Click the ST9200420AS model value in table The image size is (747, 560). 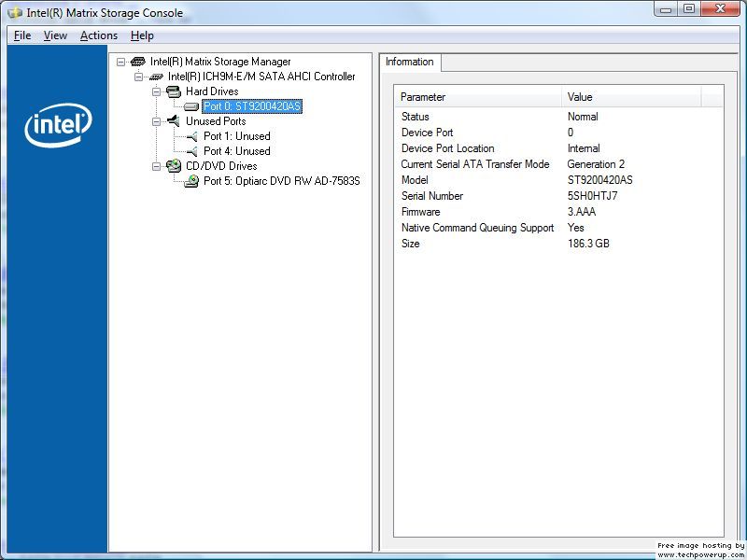click(599, 180)
